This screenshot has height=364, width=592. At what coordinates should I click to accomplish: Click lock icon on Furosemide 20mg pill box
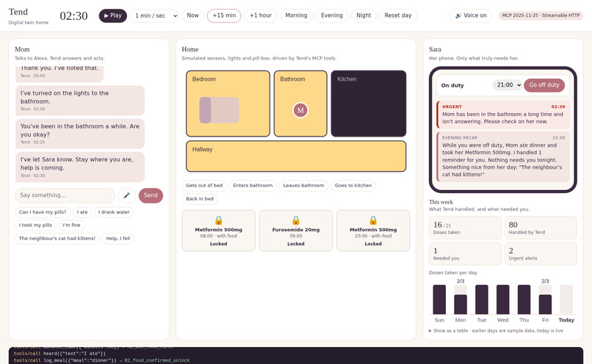pyautogui.click(x=296, y=220)
